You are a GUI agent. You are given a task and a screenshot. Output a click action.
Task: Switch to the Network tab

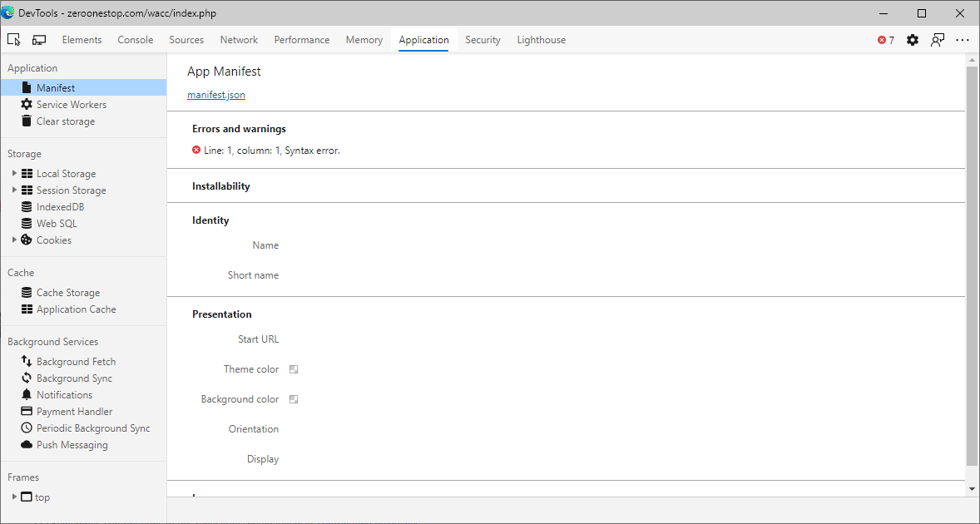[x=239, y=39]
